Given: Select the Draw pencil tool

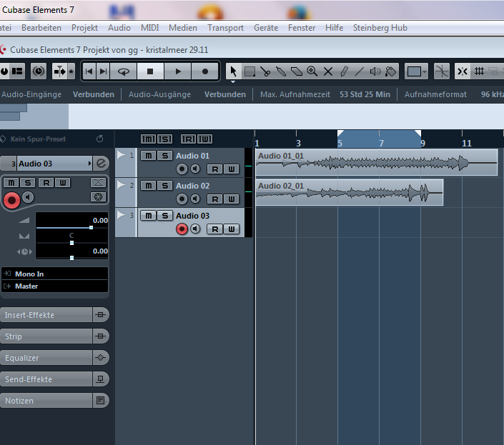Looking at the screenshot, I should pos(344,71).
